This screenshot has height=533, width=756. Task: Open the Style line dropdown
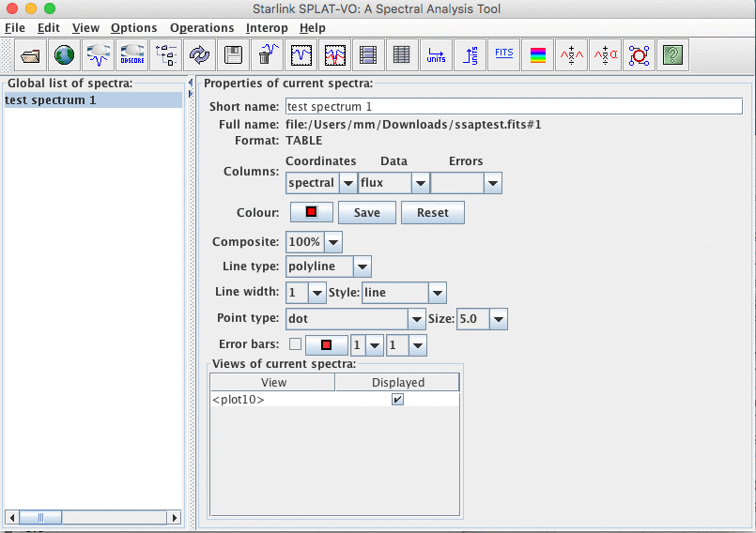[x=437, y=293]
